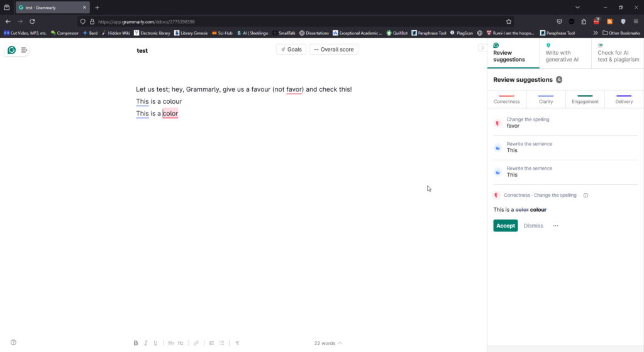Screen dimensions: 644x352
Task: Dismiss the colour spelling suggestion
Action: (x=533, y=226)
